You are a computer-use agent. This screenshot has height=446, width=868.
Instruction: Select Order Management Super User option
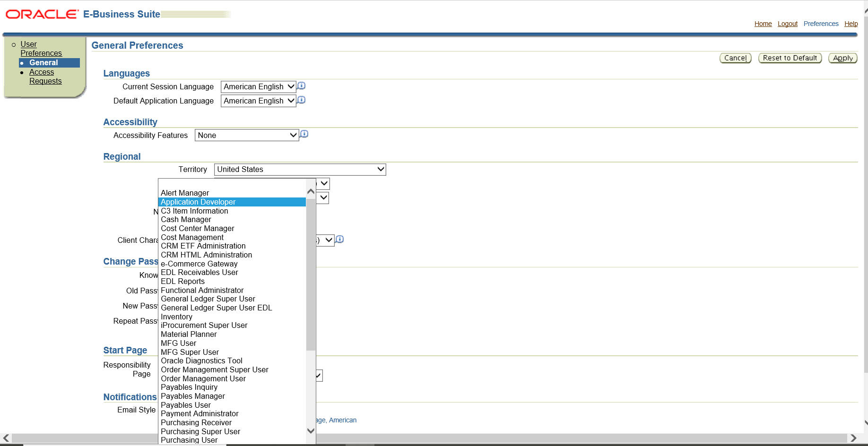click(232, 370)
